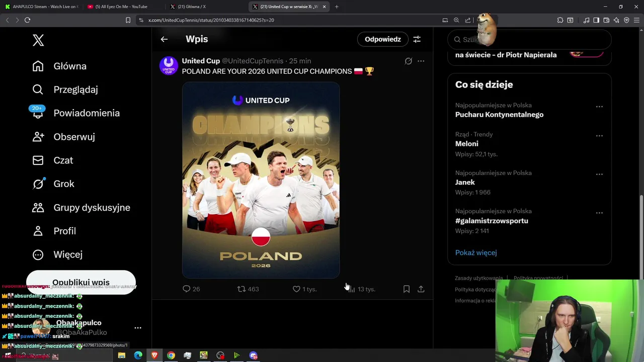
Task: Share the post via share icon
Action: [x=421, y=289]
